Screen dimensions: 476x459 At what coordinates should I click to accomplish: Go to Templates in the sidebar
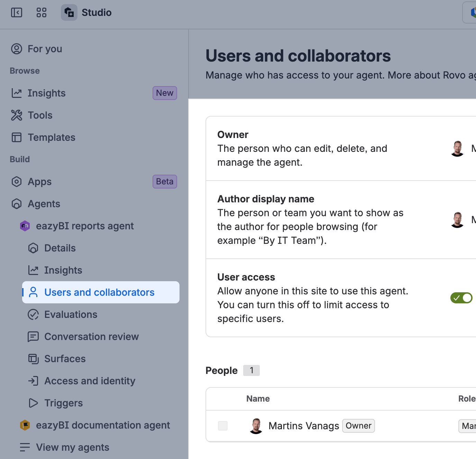[x=52, y=137]
